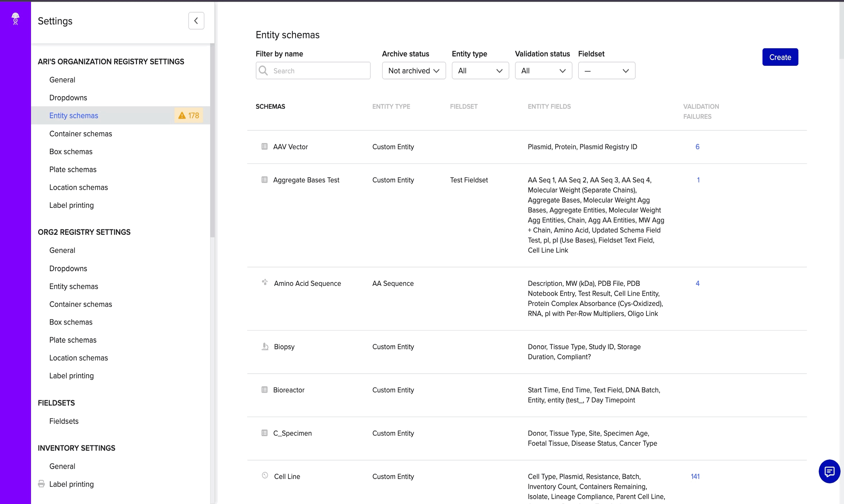
Task: Open Fieldsets in the sidebar
Action: pyautogui.click(x=64, y=421)
